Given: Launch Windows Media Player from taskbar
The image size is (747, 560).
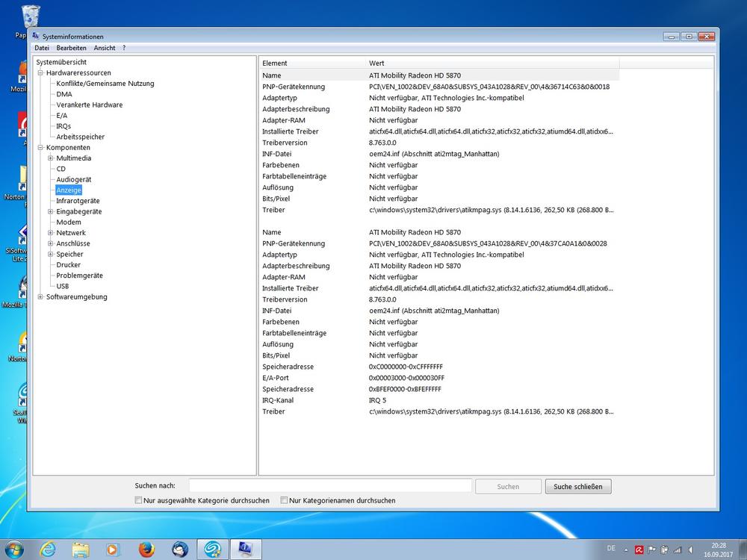Looking at the screenshot, I should (x=113, y=550).
